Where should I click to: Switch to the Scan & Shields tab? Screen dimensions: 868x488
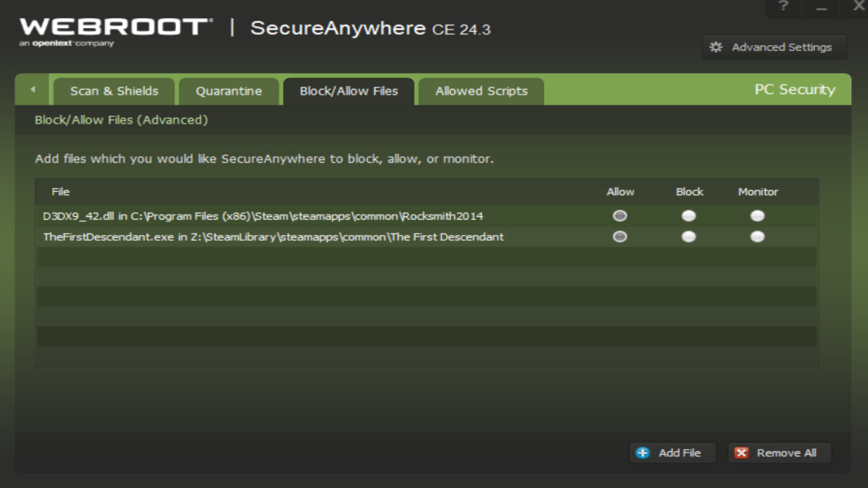(x=114, y=91)
